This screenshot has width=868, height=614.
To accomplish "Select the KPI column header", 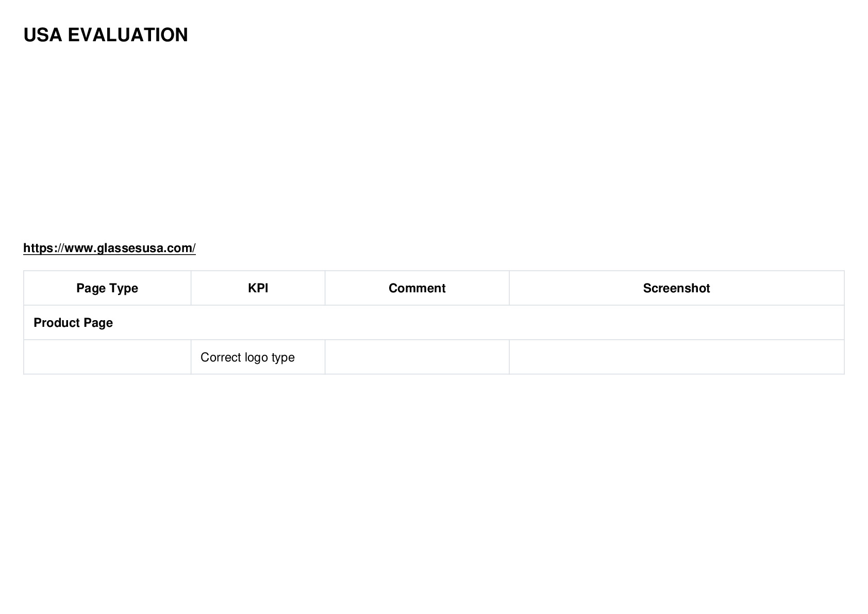I will click(x=258, y=288).
